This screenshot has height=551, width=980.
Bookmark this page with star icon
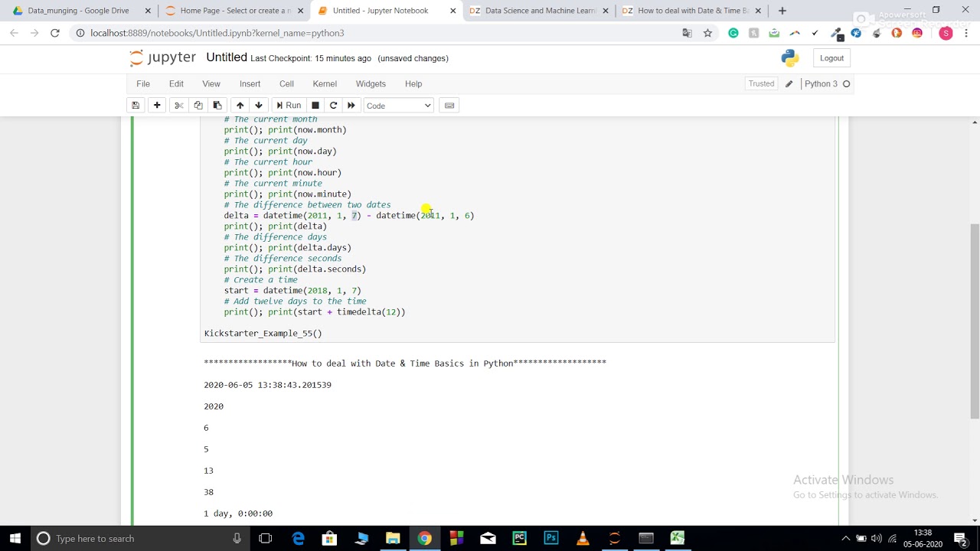coord(707,33)
